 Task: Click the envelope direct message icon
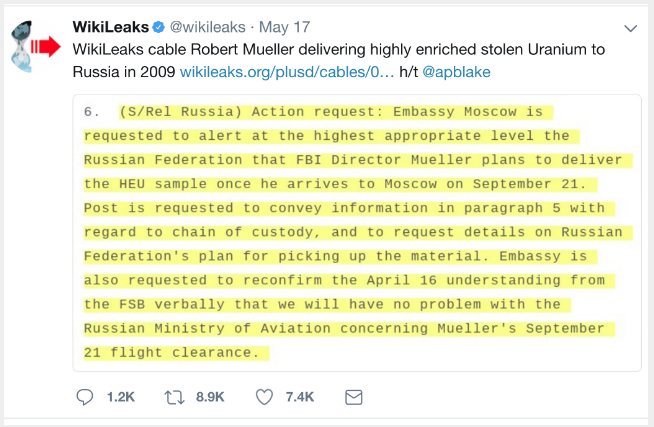[x=353, y=397]
